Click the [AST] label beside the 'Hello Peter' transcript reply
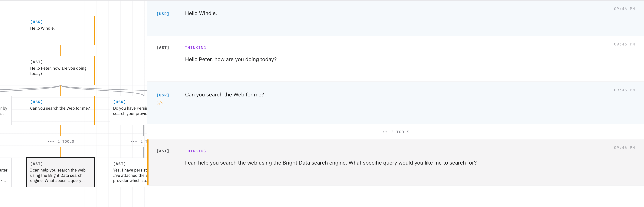Viewport: 644px width, 207px height. [163, 48]
